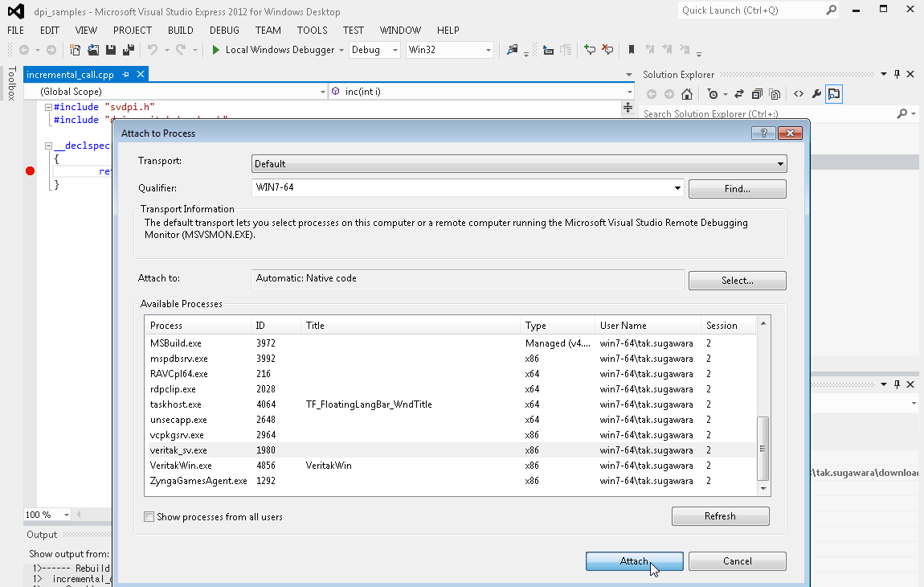Refresh the Available Processes list
Viewport: 924px width, 587px height.
720,516
